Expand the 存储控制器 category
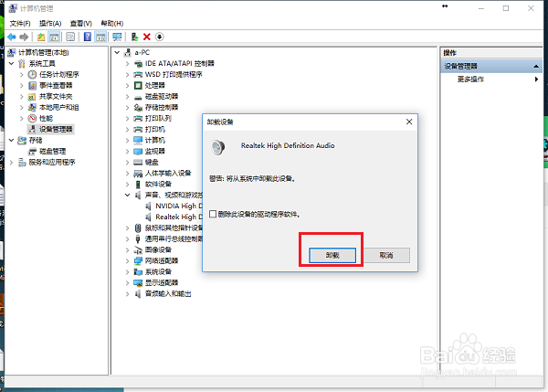The image size is (548, 392). coord(128,107)
